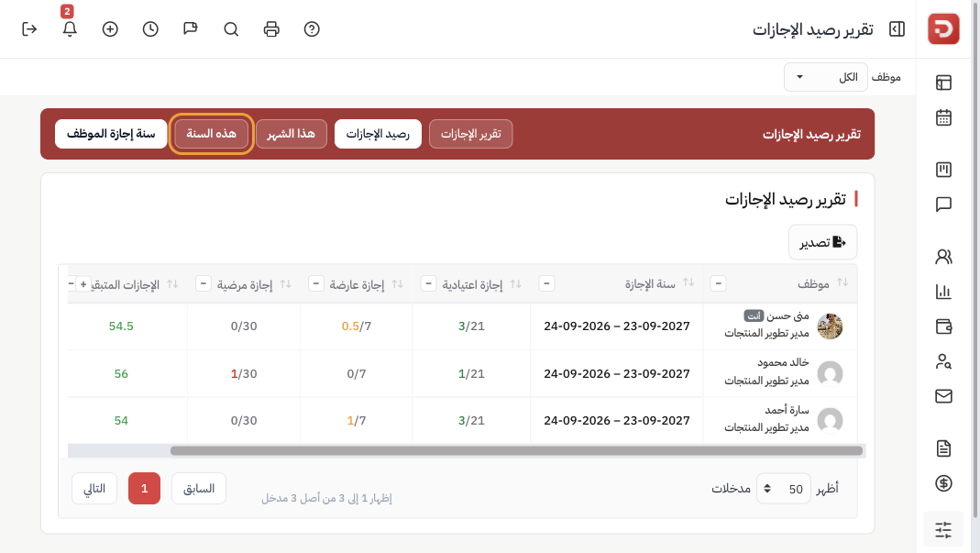Image resolution: width=980 pixels, height=553 pixels.
Task: Click remaining balance 54.5
Action: (121, 326)
